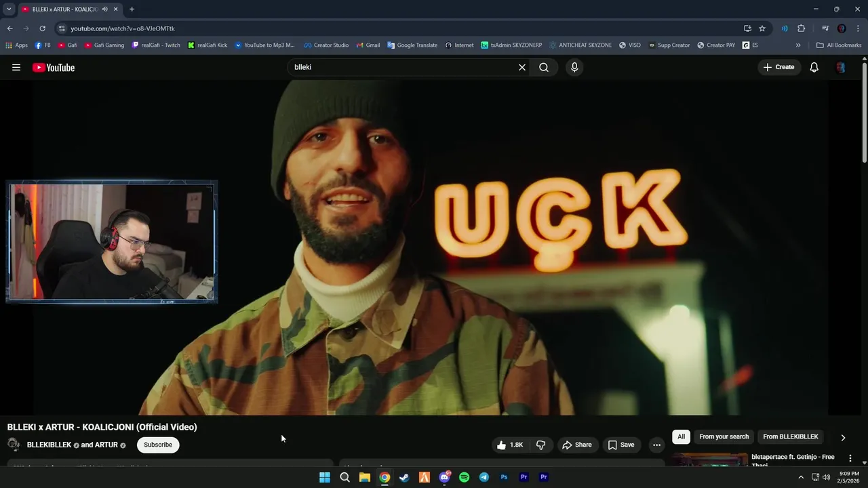This screenshot has width=868, height=488.
Task: Reload the page in Chrome
Action: 42,28
